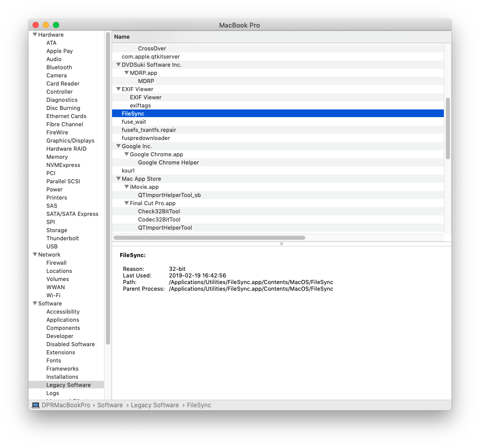Open Disc Burning category

[x=63, y=108]
